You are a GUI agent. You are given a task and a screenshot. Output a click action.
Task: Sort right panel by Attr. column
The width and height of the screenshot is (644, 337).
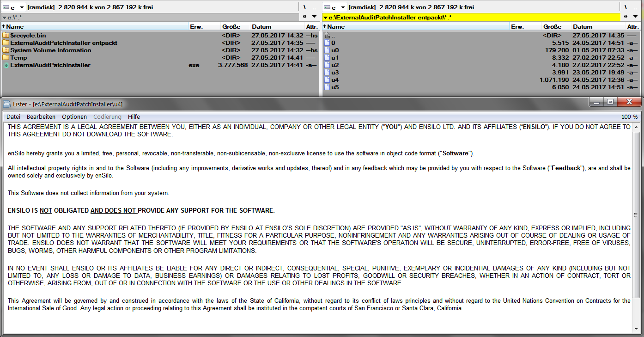pyautogui.click(x=633, y=27)
